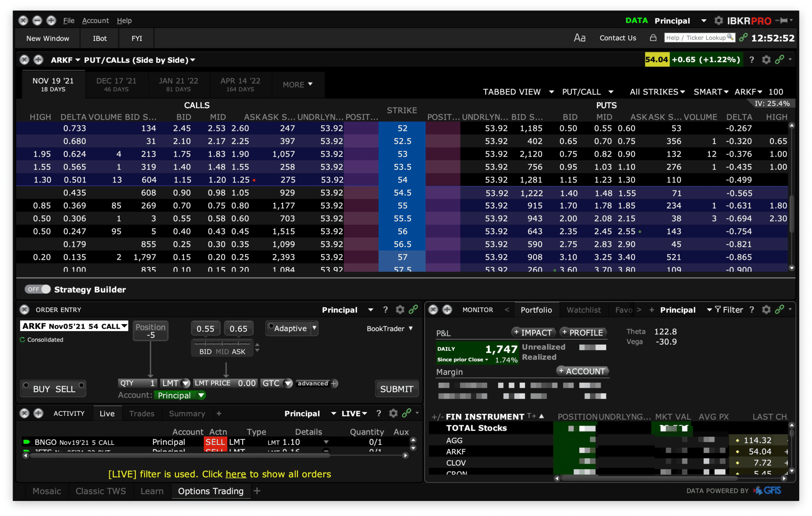Click the SUBMIT order button

click(396, 389)
